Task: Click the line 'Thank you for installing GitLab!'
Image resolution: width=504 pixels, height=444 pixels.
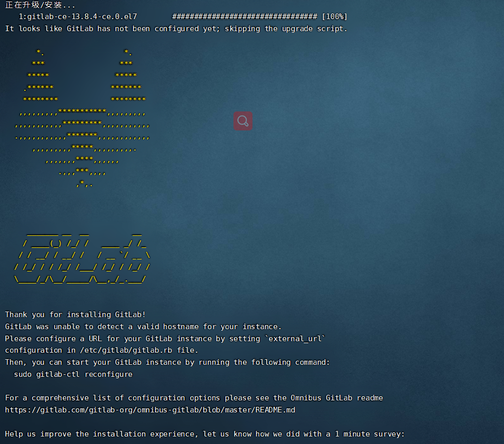Action: coord(75,315)
